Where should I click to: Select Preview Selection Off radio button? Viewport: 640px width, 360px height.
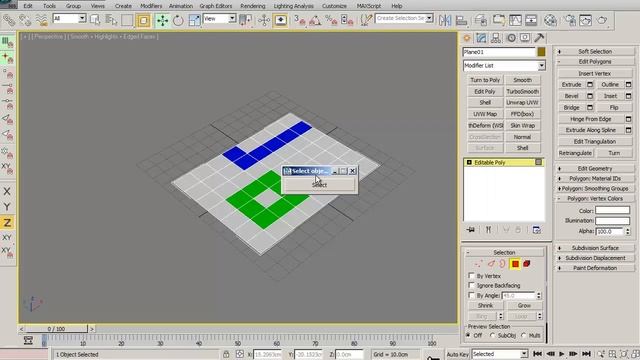click(x=469, y=336)
